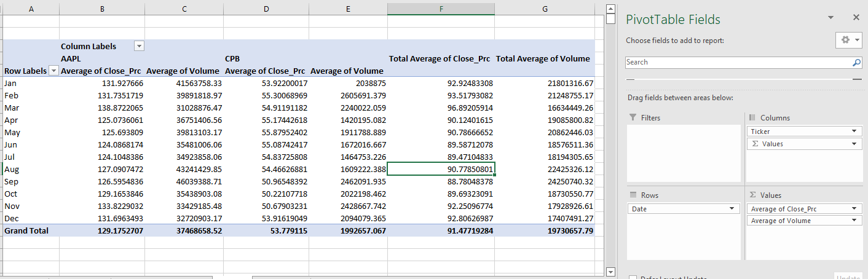Open the Ticker field dropdown in Columns

click(854, 132)
